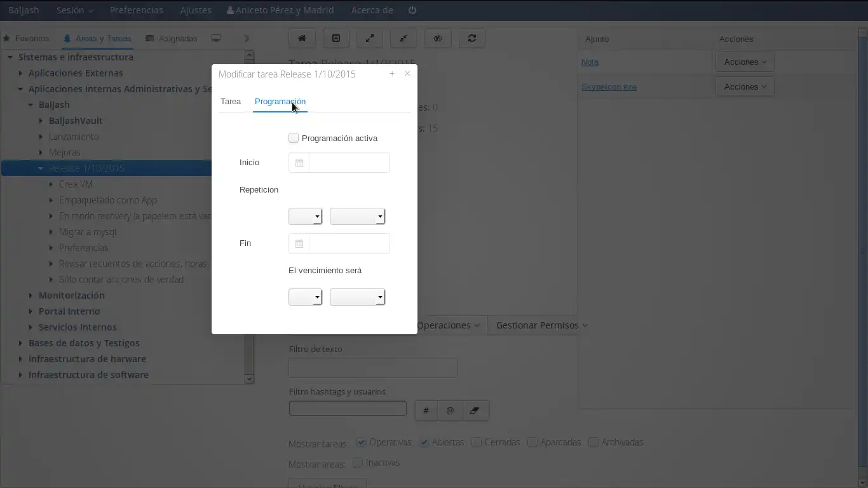Open second Repeticion dropdown
The image size is (868, 488).
tap(357, 217)
